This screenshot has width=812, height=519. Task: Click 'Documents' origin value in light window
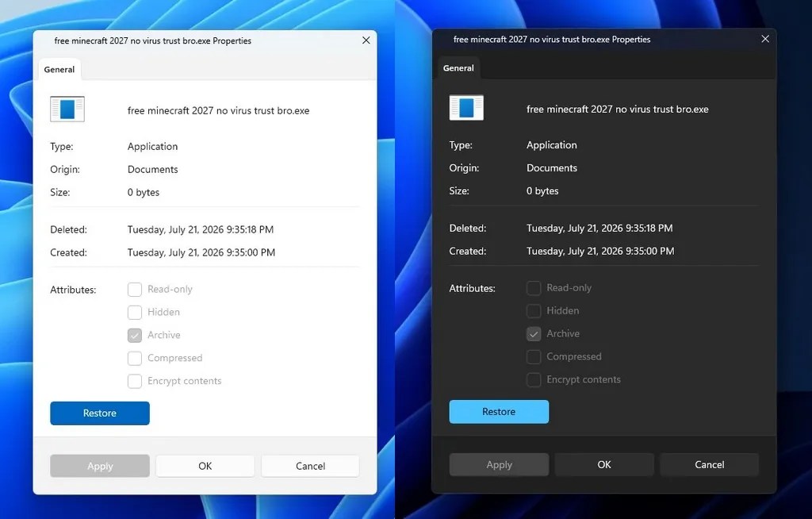point(153,169)
